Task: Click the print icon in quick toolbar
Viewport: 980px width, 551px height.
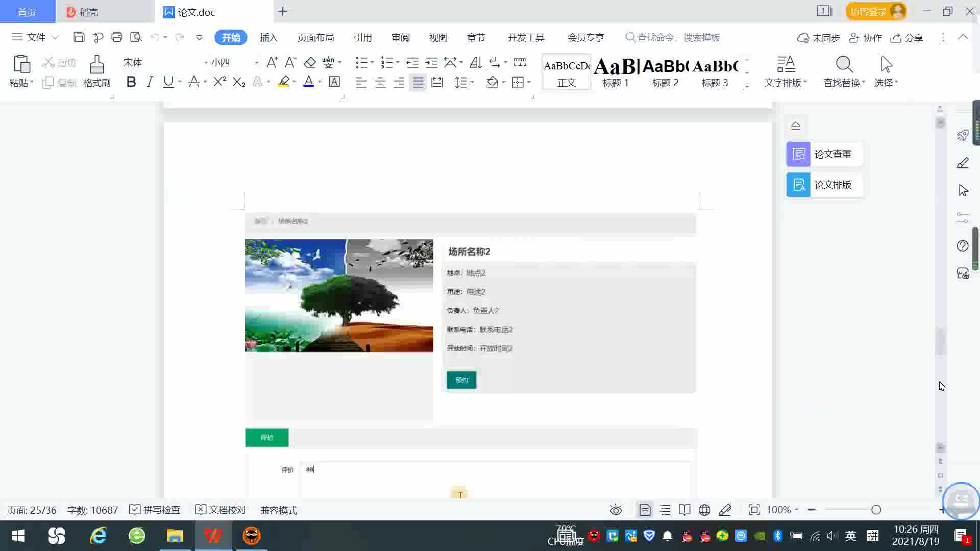Action: tap(117, 37)
